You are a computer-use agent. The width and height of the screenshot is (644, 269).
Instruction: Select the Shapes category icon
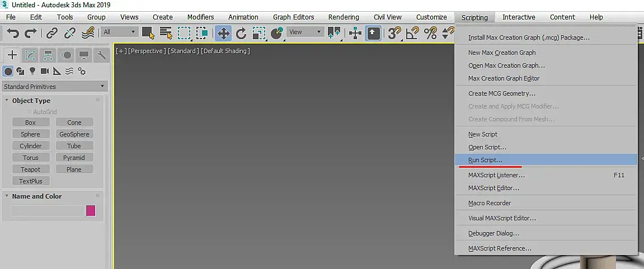[20, 72]
